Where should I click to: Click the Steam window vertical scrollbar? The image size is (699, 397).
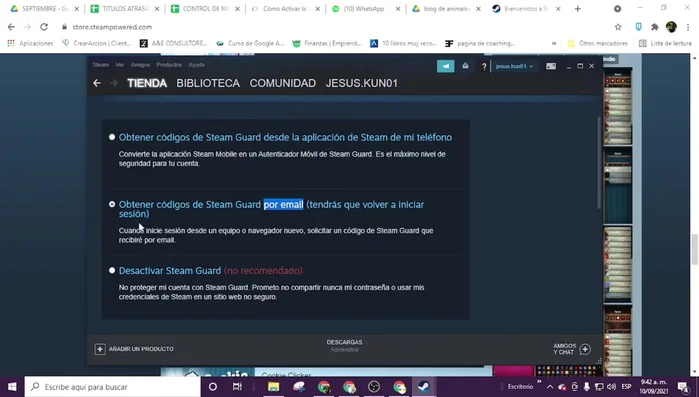click(599, 162)
